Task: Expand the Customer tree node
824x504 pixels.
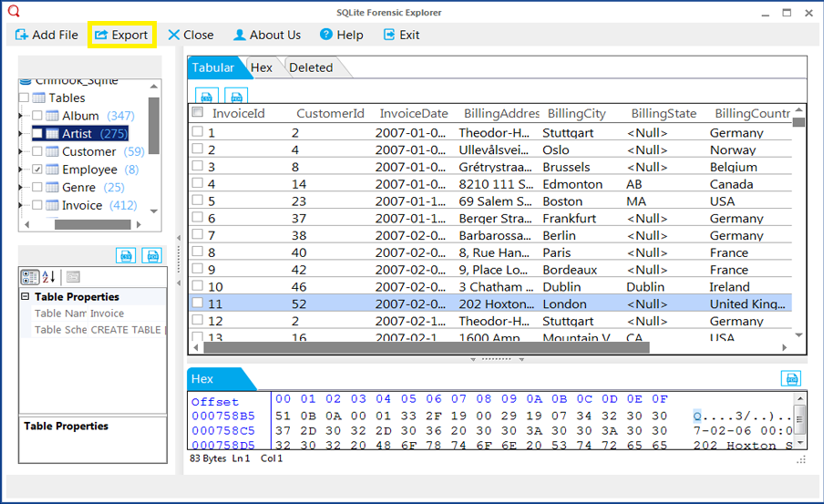Action: point(21,151)
